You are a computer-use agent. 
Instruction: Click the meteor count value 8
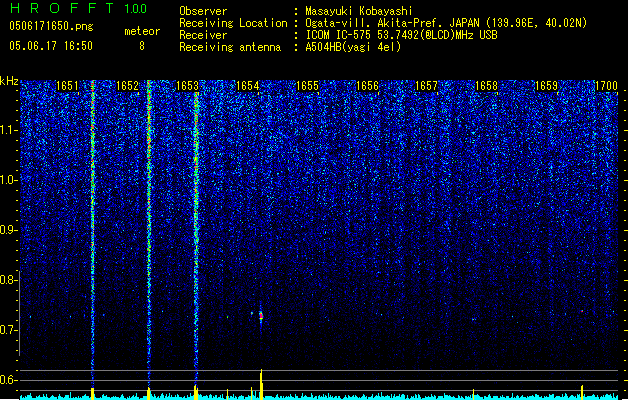coord(142,46)
